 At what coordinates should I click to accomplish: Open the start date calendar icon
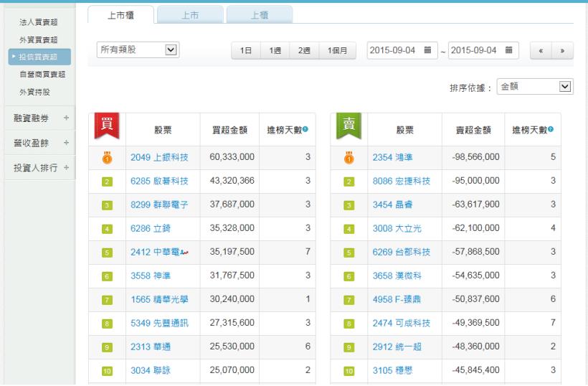[427, 50]
